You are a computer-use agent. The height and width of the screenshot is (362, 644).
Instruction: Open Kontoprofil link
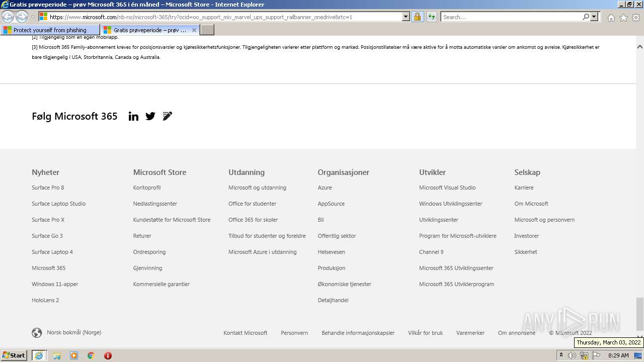pyautogui.click(x=147, y=188)
